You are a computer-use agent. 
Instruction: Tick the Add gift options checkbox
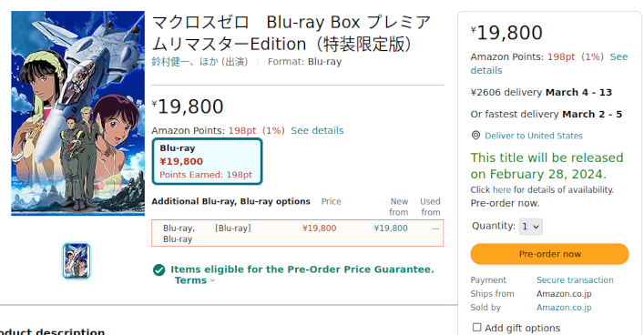click(x=476, y=327)
